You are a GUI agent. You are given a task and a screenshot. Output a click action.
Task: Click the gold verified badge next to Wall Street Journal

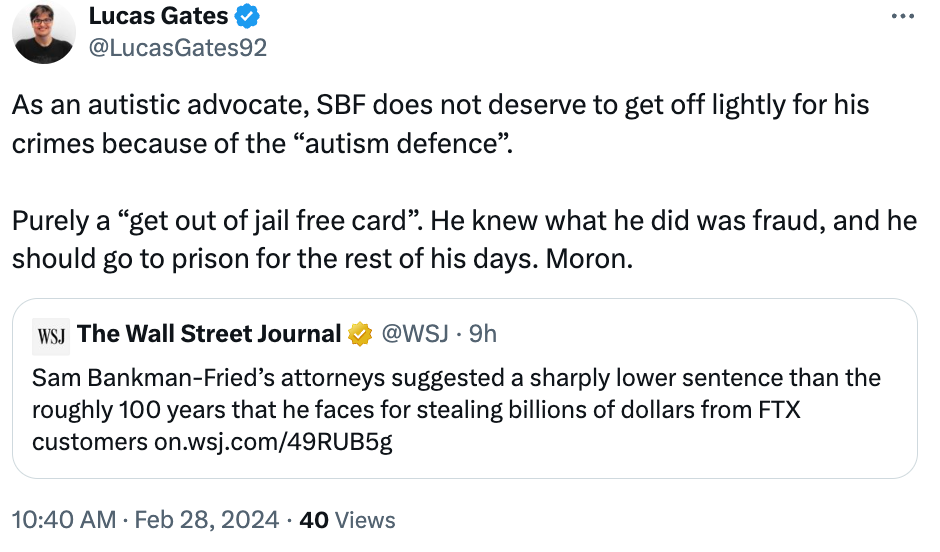tap(360, 334)
